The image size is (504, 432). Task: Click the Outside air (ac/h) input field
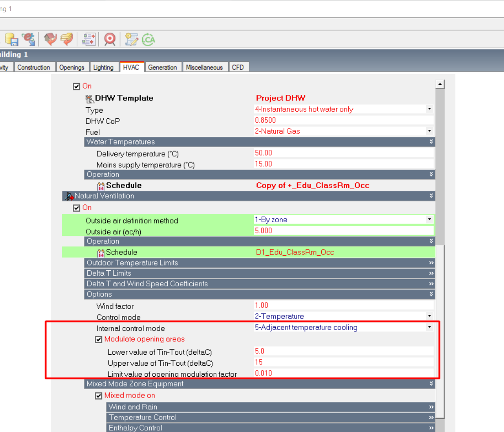click(x=343, y=231)
